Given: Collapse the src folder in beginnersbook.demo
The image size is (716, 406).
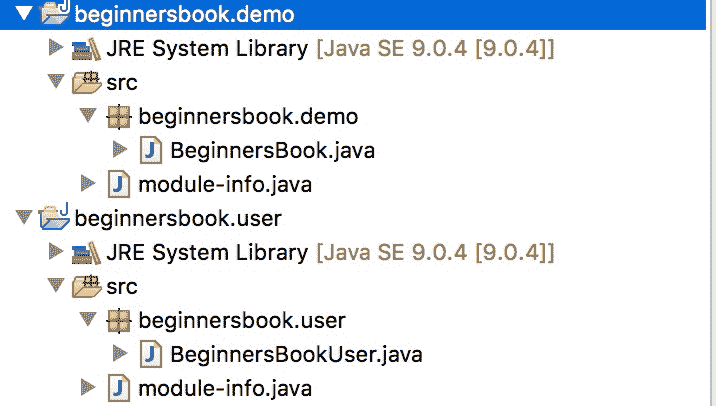Looking at the screenshot, I should pos(55,82).
